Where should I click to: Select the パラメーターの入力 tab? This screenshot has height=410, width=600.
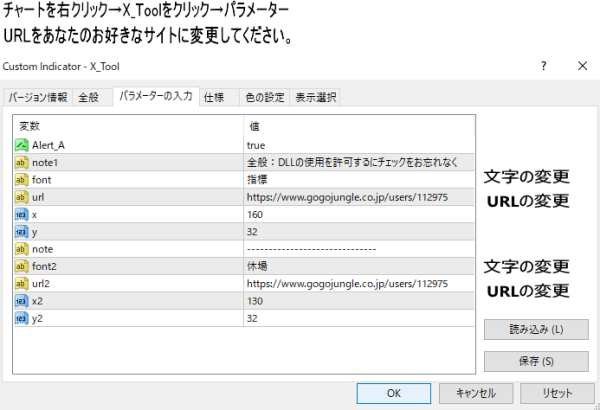(x=156, y=96)
